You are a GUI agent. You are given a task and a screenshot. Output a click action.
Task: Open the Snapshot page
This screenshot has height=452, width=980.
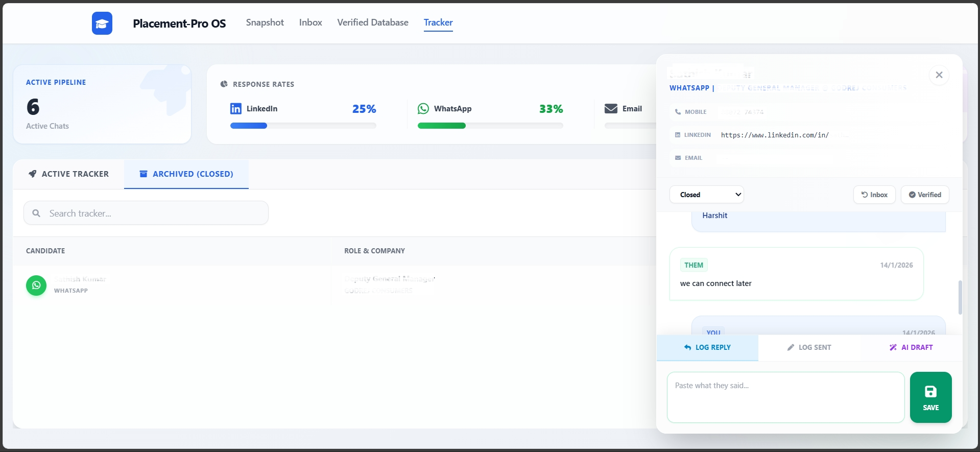click(x=265, y=22)
